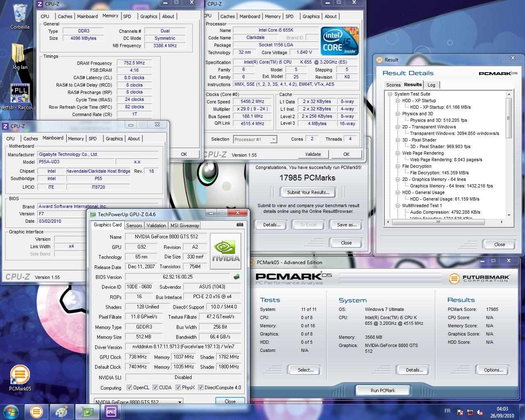Image resolution: width=525 pixels, height=420 pixels.
Task: Collapse the 3D - Pixel Shader node
Action: 398,140
